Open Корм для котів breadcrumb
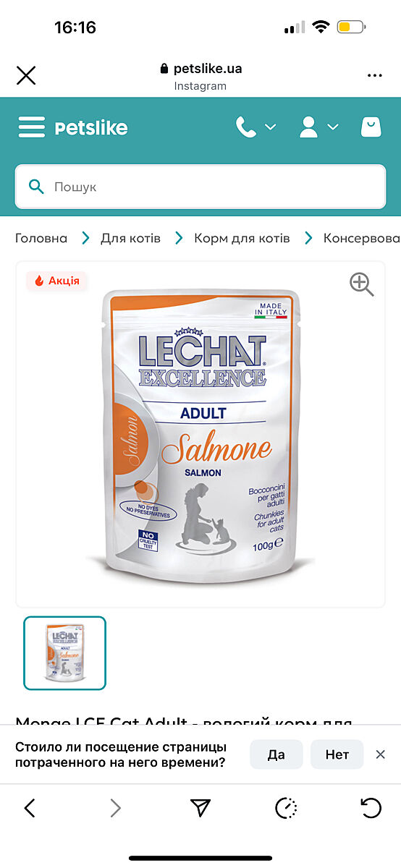Image resolution: width=401 pixels, height=868 pixels. (242, 238)
